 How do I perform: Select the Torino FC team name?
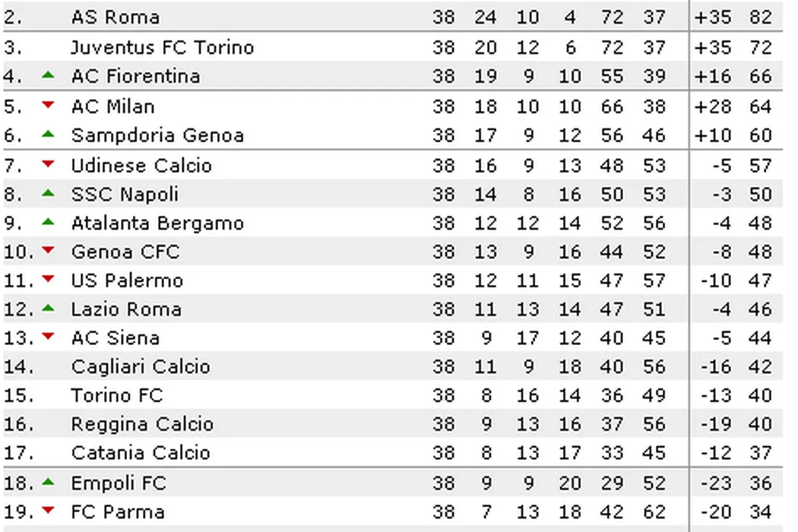point(117,396)
